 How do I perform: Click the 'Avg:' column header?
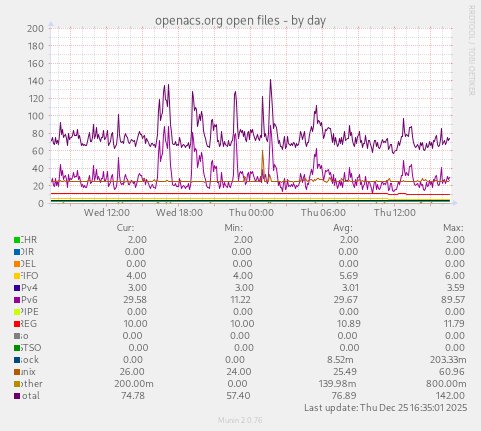coord(343,228)
